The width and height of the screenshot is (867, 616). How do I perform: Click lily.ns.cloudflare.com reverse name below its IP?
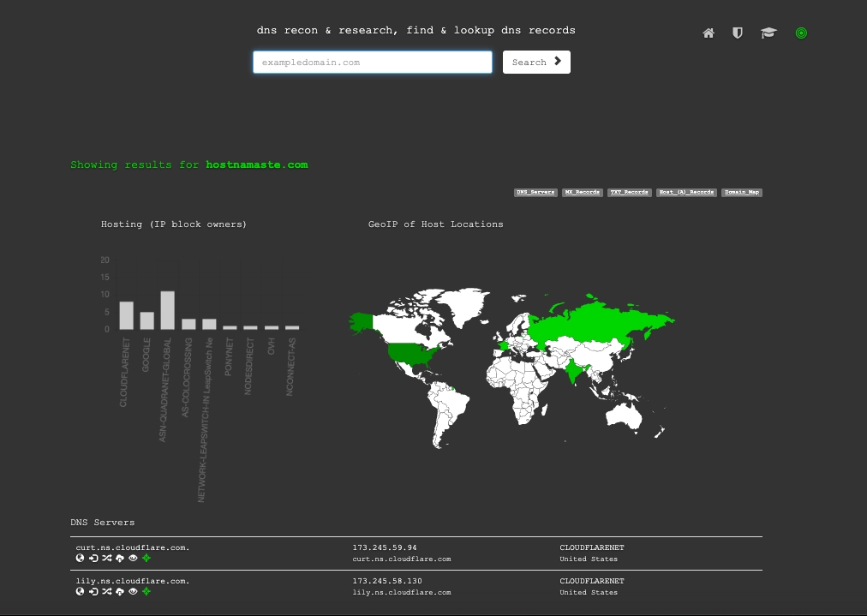coord(402,592)
